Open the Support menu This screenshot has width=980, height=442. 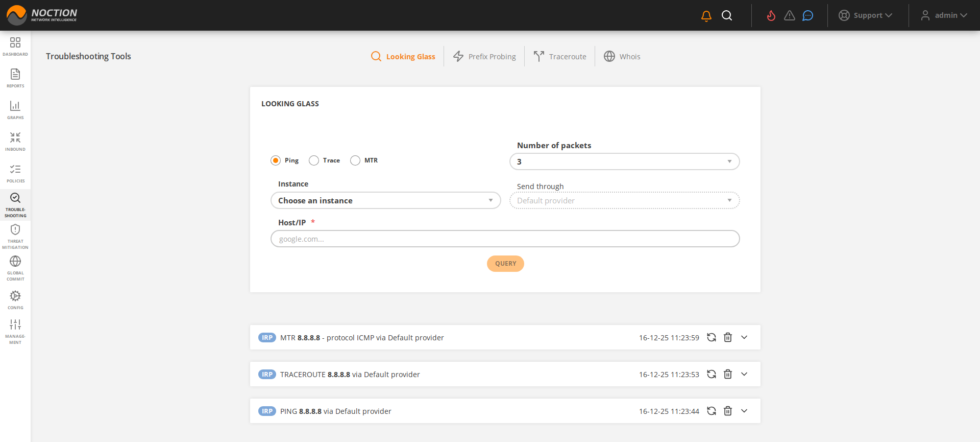(865, 15)
